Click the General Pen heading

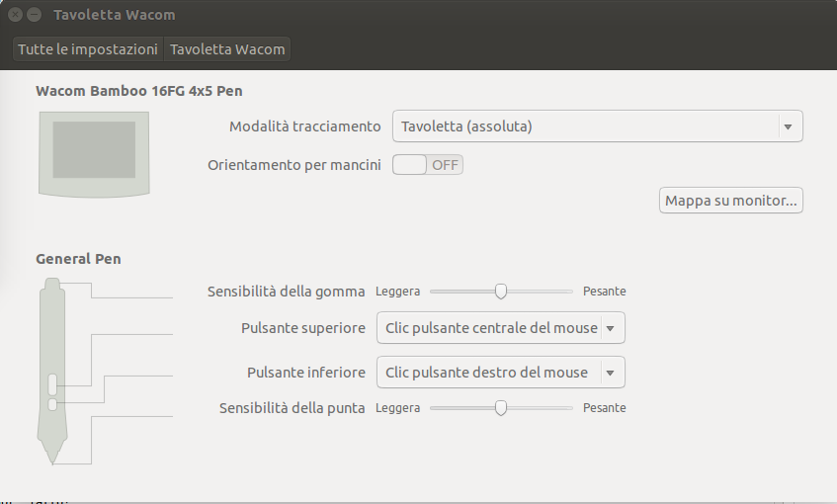point(78,259)
